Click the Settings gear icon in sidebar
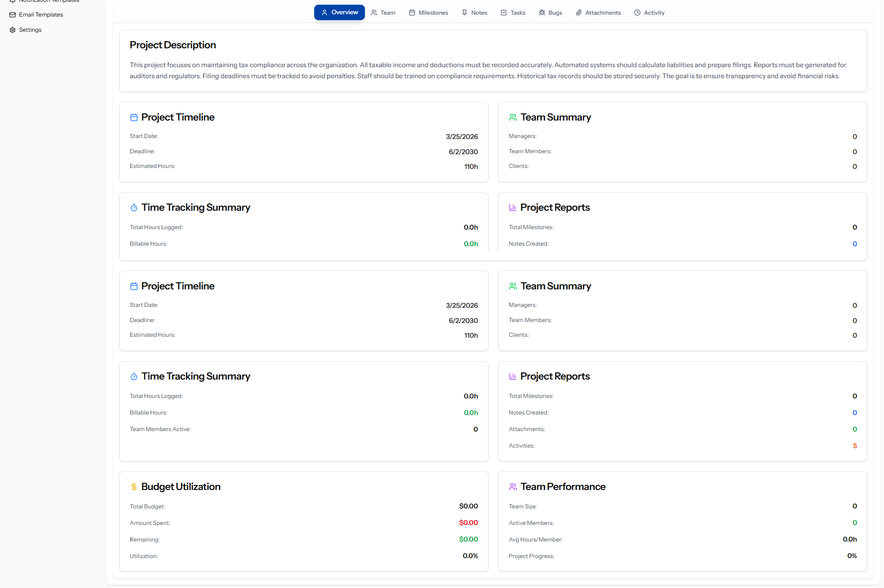The image size is (884, 588). pos(12,30)
